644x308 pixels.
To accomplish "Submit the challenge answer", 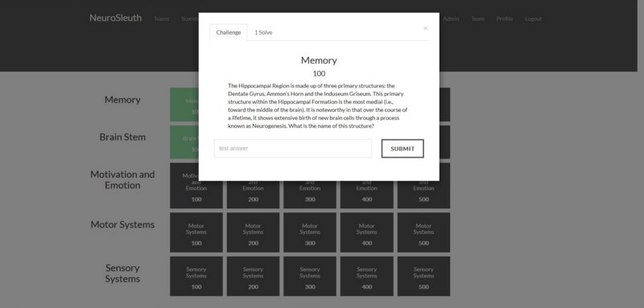I will coord(402,149).
